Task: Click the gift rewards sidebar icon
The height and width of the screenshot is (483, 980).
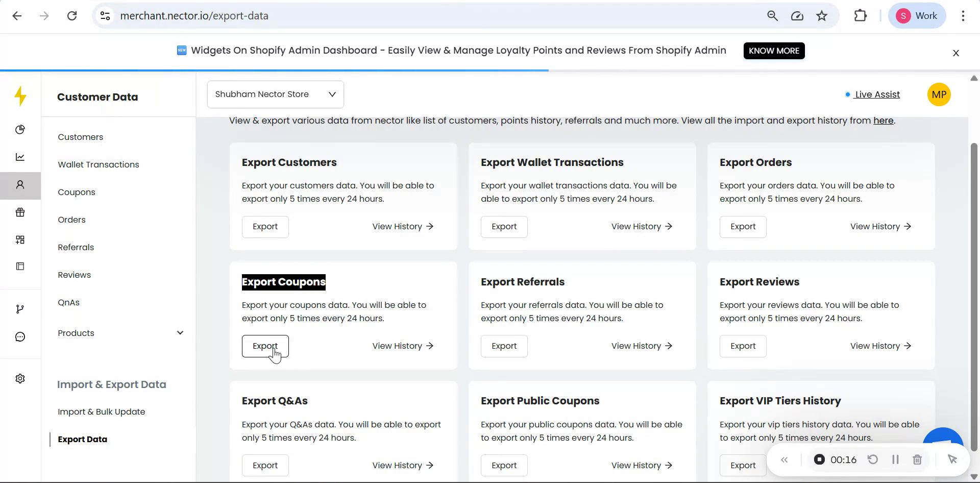Action: (x=20, y=212)
